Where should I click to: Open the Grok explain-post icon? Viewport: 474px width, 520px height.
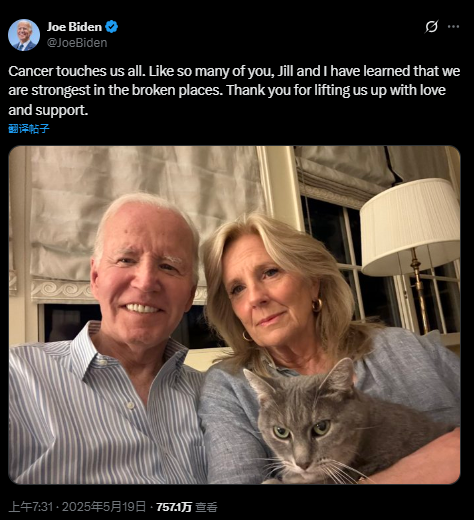point(431,27)
